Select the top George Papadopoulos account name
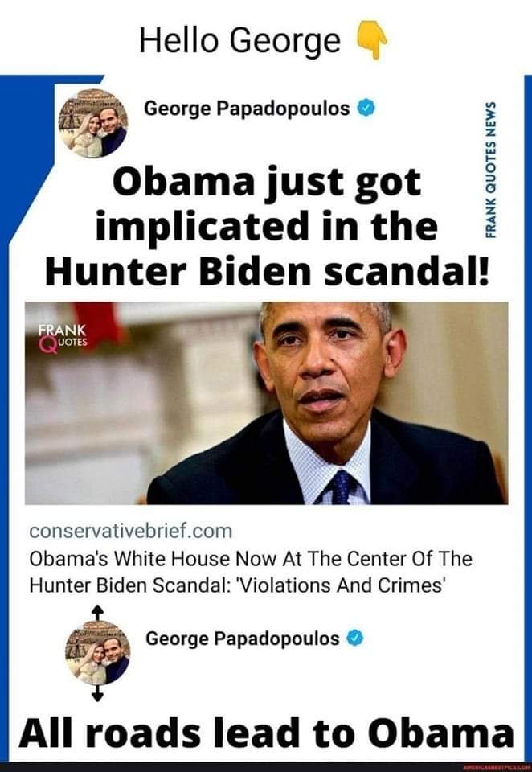This screenshot has height=772, width=532. [247, 108]
